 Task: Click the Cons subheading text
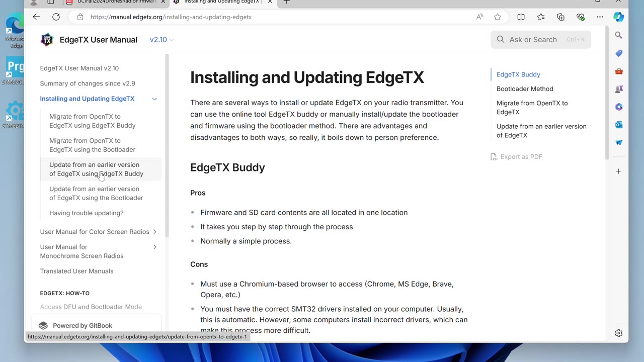click(x=199, y=264)
